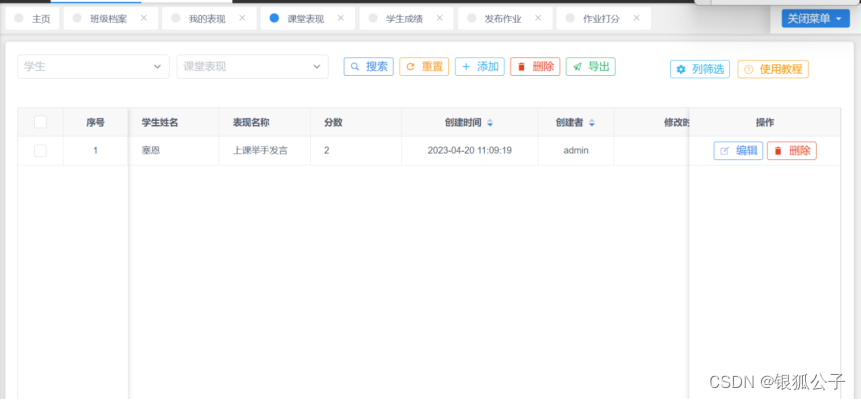Switch to the 学生成绩 tab
This screenshot has height=400, width=861.
coord(404,19)
